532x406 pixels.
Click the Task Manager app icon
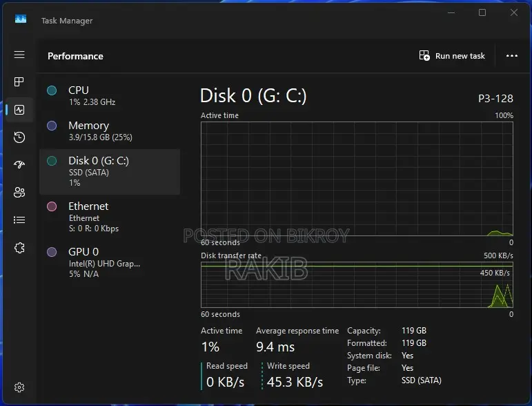(x=21, y=19)
